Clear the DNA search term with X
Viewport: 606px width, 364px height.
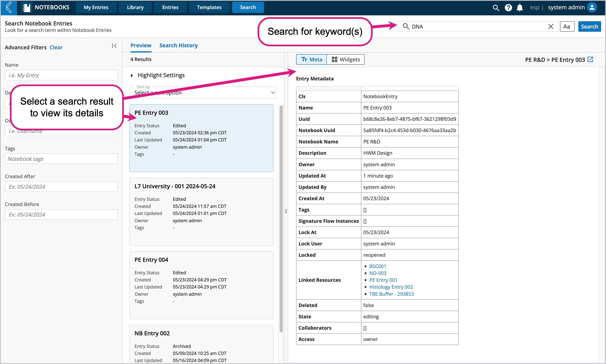(551, 26)
